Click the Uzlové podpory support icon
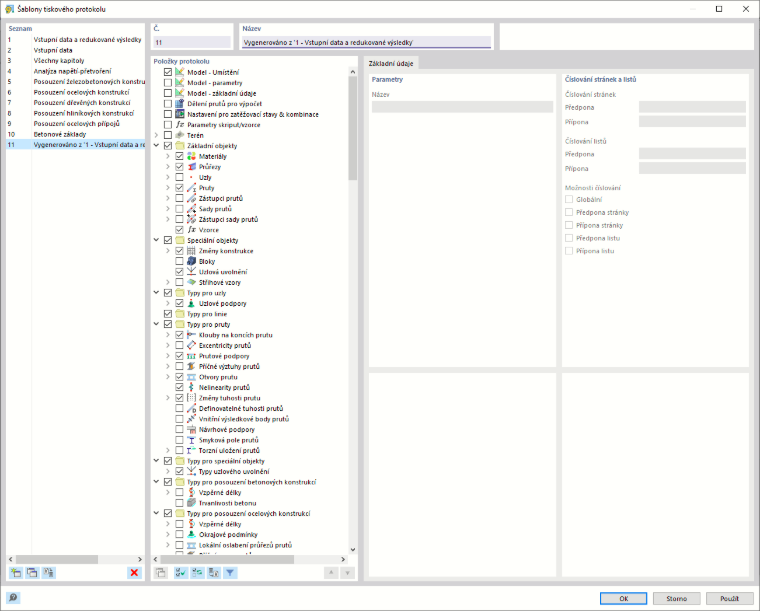 (x=192, y=303)
